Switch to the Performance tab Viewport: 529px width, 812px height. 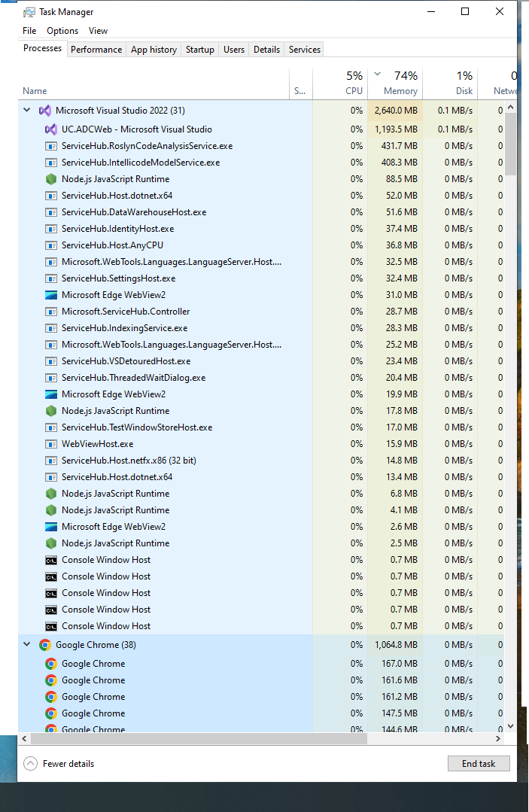[96, 49]
